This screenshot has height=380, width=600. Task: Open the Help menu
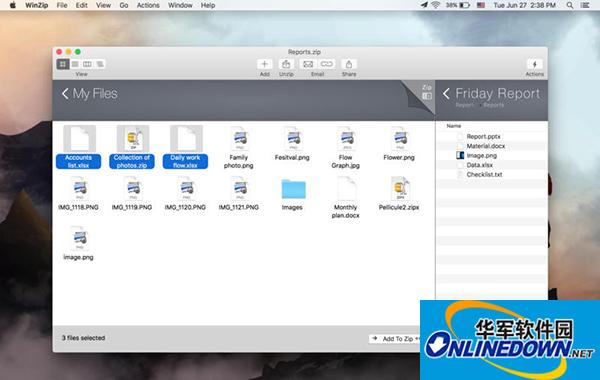coord(208,5)
